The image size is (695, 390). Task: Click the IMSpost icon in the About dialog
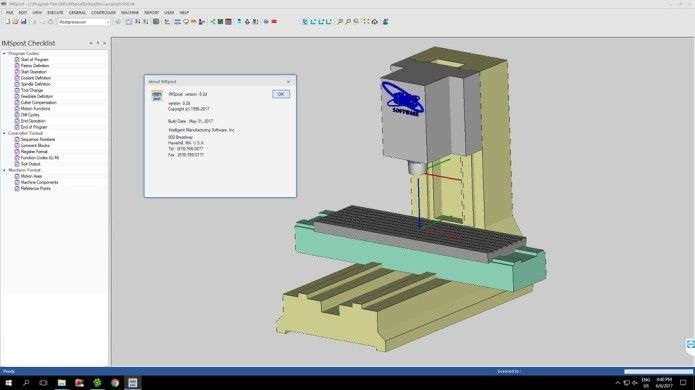point(157,96)
